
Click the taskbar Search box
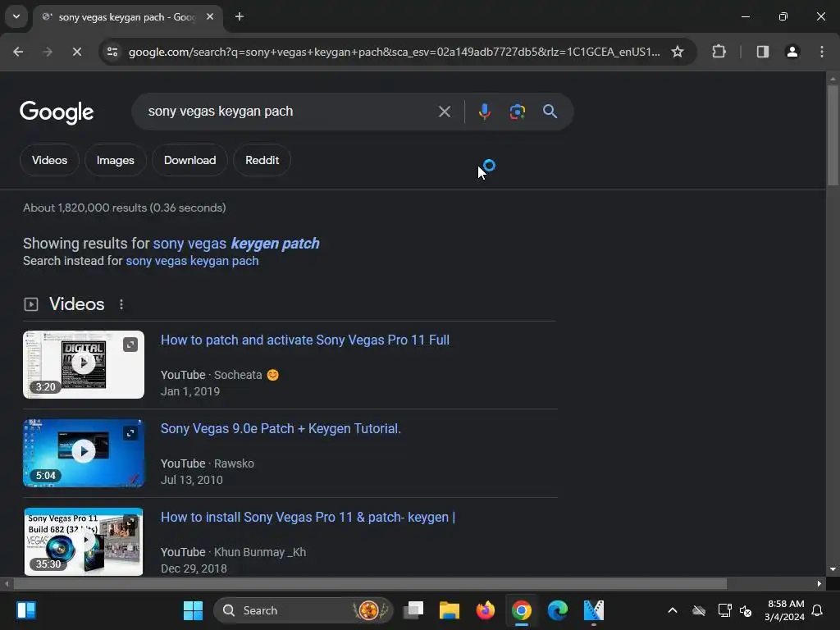pos(304,610)
